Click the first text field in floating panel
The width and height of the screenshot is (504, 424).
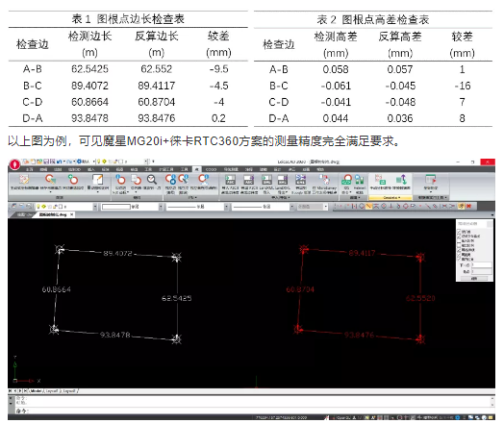coord(482,265)
